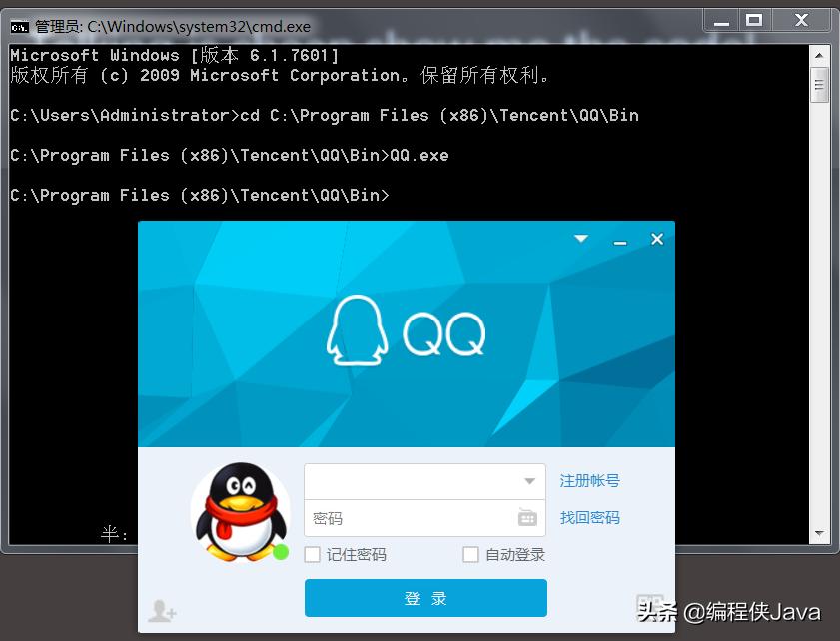Click the 找回密码 link
The image size is (840, 641).
590,518
